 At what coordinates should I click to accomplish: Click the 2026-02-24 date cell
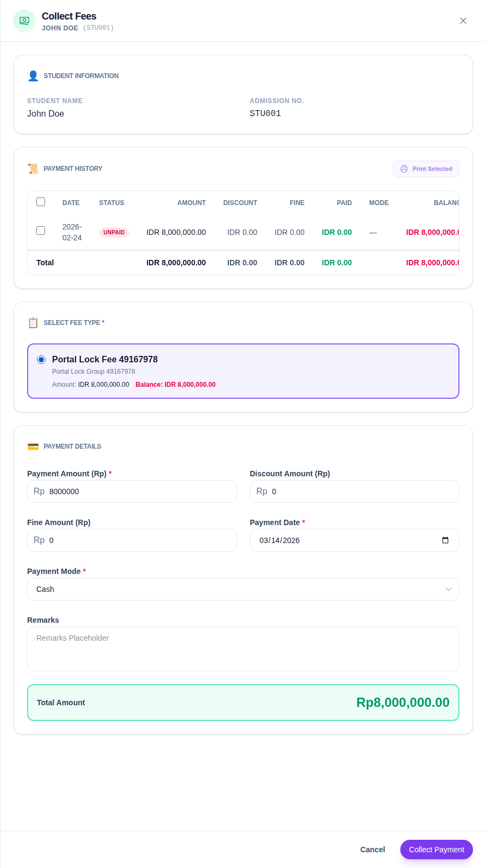click(x=72, y=232)
